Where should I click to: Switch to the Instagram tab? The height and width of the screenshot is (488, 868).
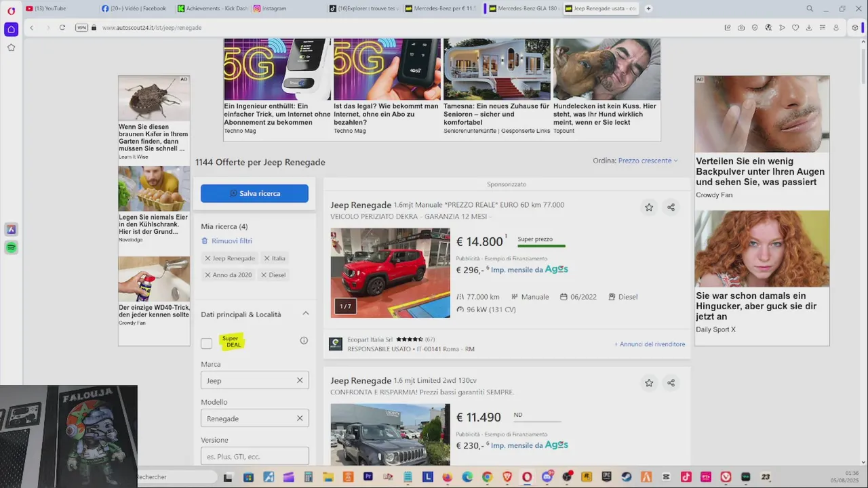[x=288, y=9]
